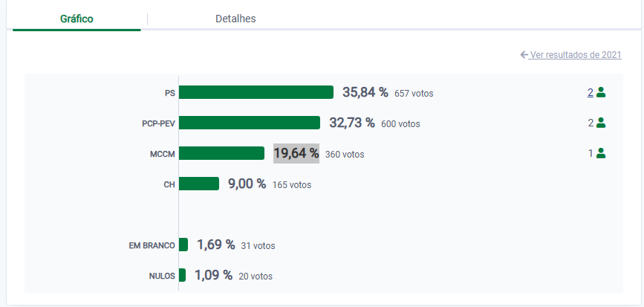The height and width of the screenshot is (307, 644).
Task: Select the MCCM green vote bar
Action: coord(221,153)
